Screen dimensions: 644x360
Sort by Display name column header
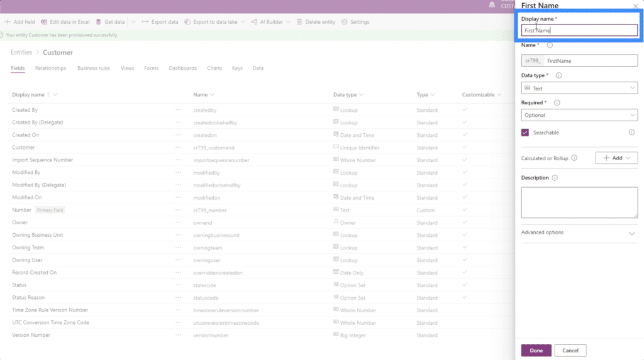click(28, 94)
